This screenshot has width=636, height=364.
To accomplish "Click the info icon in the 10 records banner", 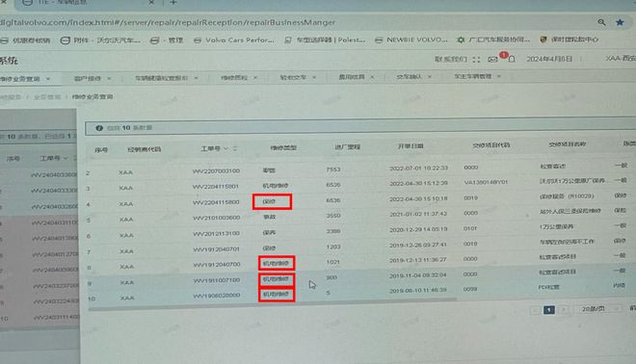I will [99, 128].
